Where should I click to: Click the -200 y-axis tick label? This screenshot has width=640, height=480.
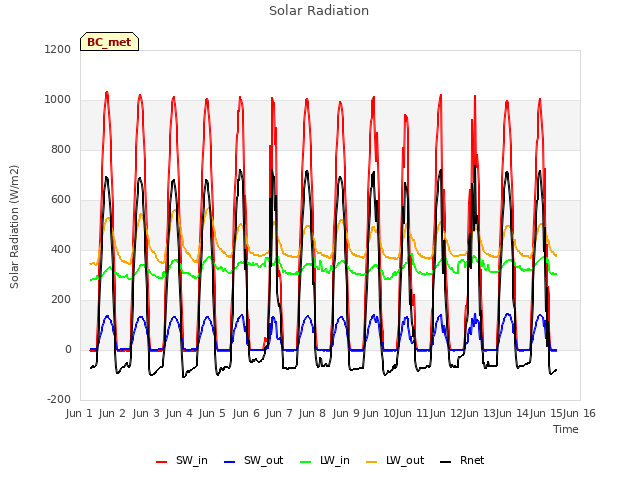(59, 400)
